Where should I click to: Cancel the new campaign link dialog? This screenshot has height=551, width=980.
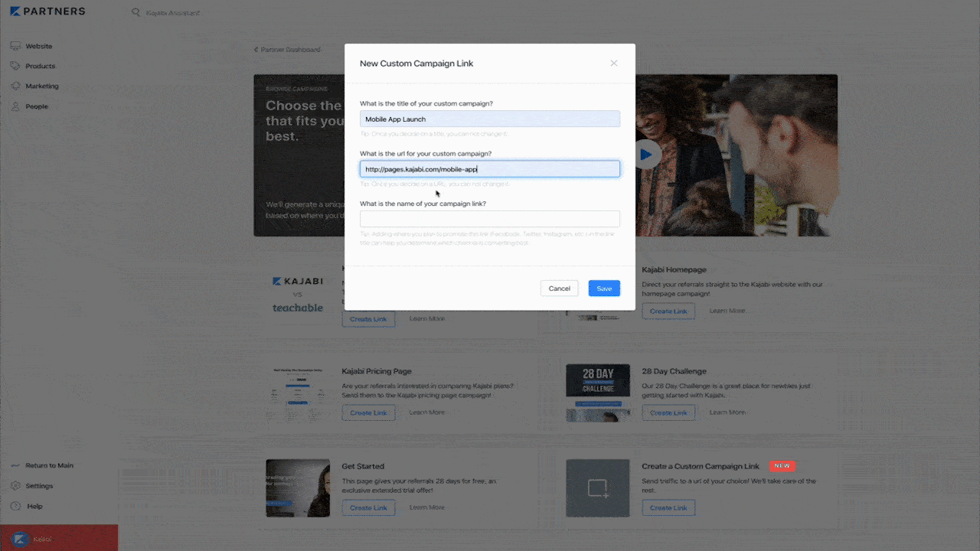(x=559, y=289)
